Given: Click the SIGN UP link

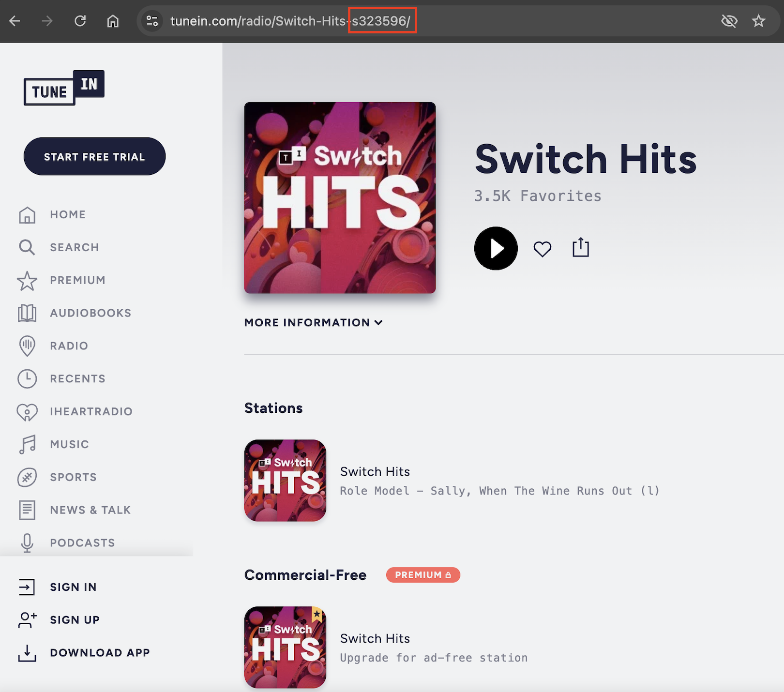Looking at the screenshot, I should [x=75, y=620].
